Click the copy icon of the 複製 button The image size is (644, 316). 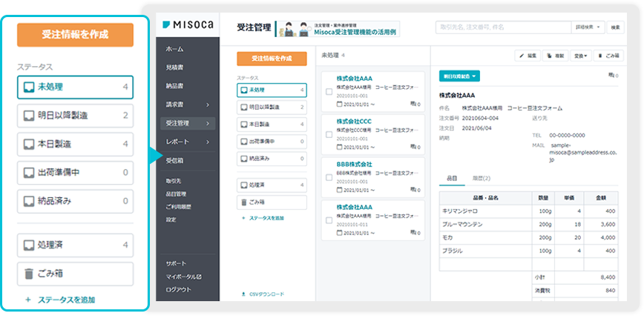tap(549, 56)
